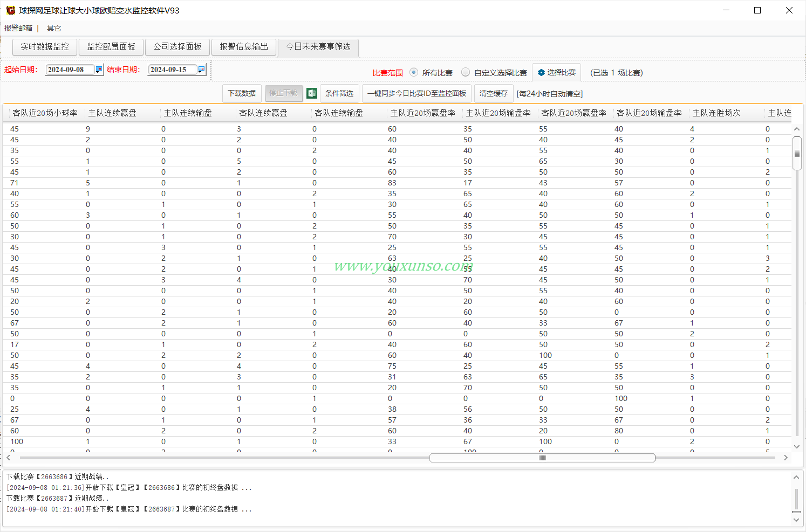Click the 停止下载 button
The width and height of the screenshot is (806, 532).
283,93
